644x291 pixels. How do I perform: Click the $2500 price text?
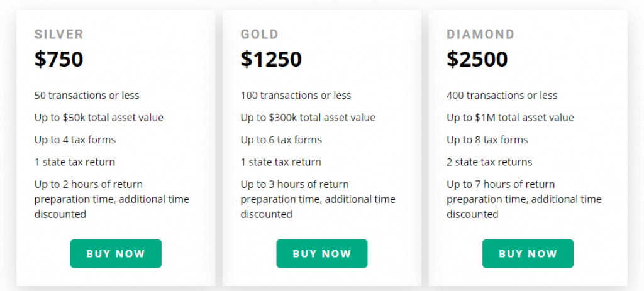click(477, 59)
